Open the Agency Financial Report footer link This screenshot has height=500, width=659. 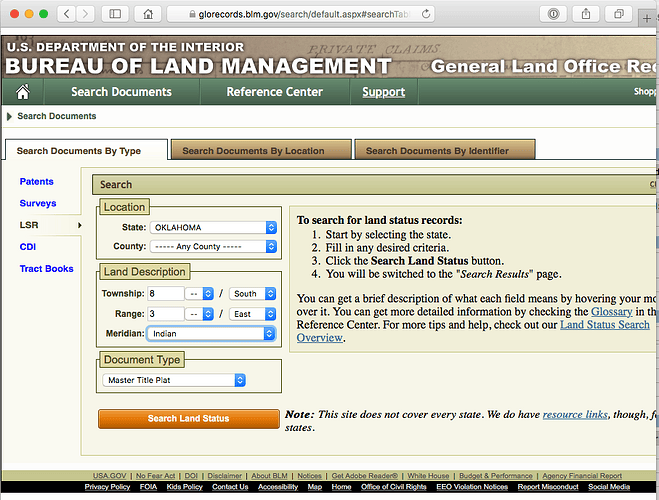pos(582,476)
